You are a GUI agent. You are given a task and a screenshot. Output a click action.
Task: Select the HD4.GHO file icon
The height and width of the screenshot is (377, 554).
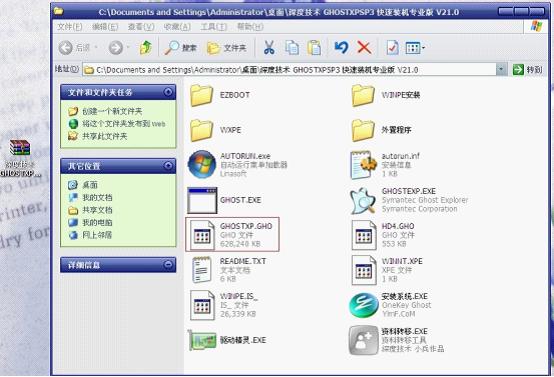(x=364, y=235)
